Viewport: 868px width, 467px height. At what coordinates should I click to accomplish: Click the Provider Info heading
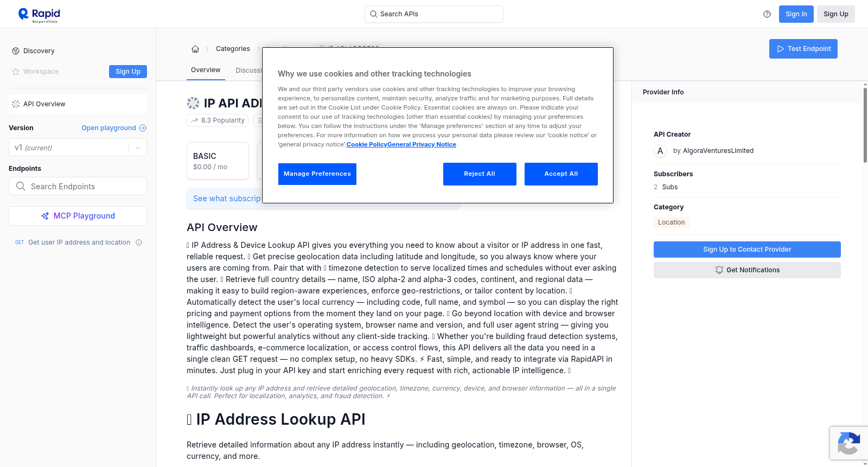click(663, 92)
